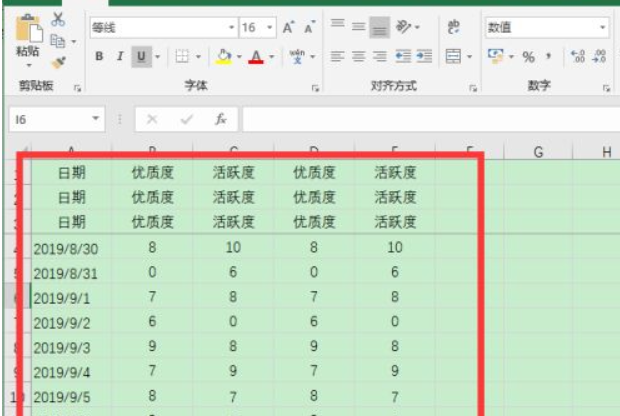Apply cell borders icon
This screenshot has height=416, width=620.
coord(182,57)
